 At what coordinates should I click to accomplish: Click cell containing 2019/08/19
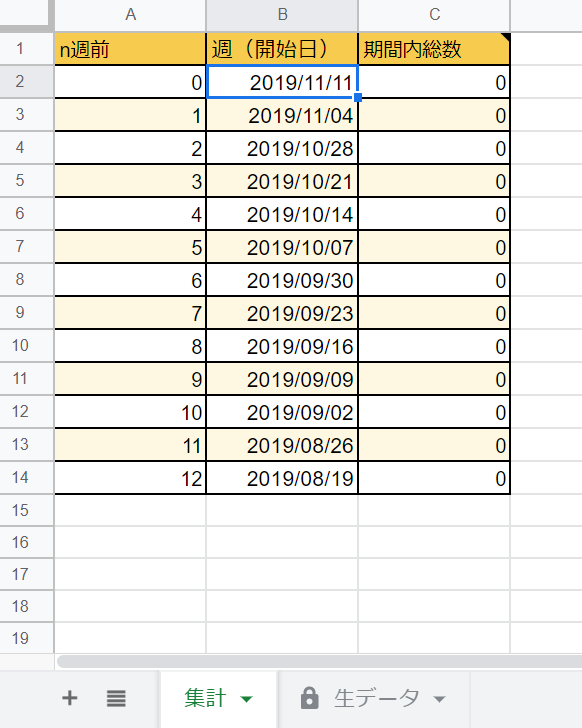pyautogui.click(x=282, y=478)
